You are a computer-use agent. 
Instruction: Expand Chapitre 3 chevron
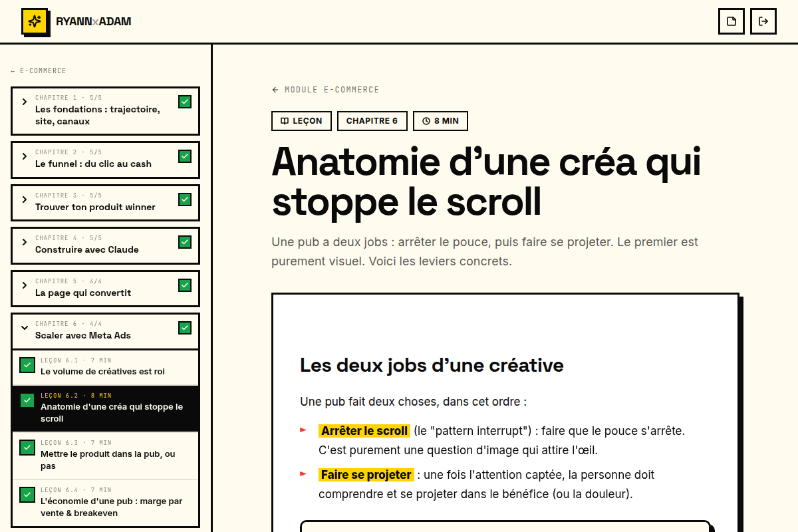pos(25,199)
